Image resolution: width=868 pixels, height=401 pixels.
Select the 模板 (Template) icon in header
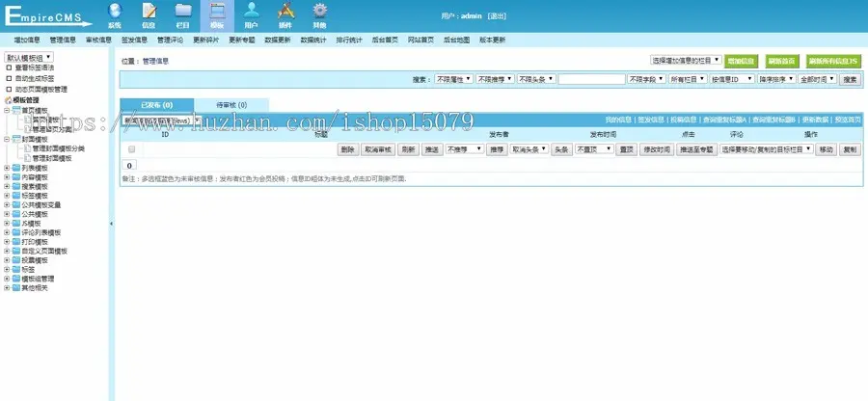tap(218, 13)
